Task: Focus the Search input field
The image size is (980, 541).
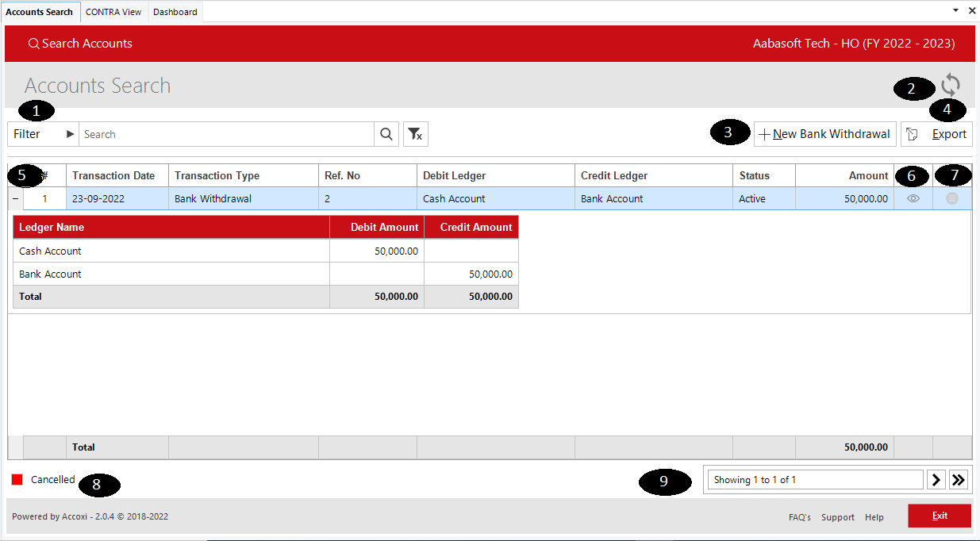Action: [226, 134]
